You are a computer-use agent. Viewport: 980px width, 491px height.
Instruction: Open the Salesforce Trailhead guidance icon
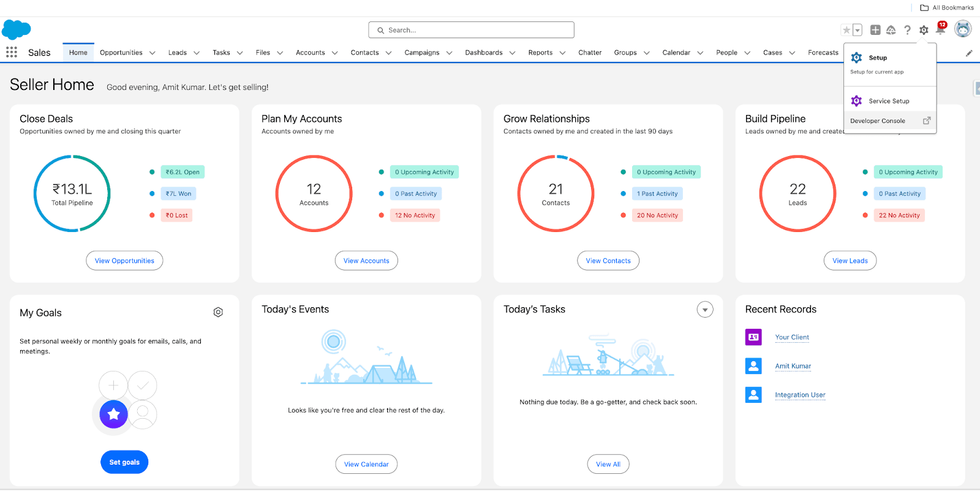891,30
